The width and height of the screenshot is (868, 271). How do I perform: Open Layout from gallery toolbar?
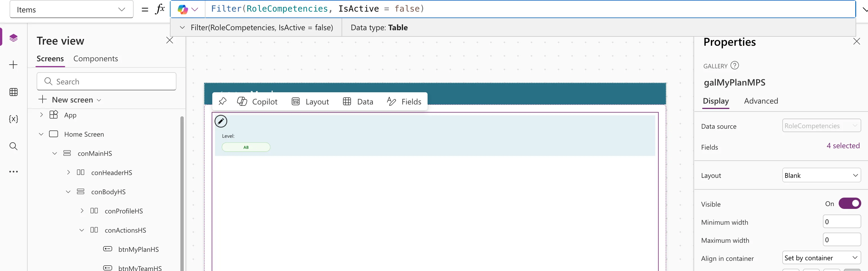(x=310, y=102)
